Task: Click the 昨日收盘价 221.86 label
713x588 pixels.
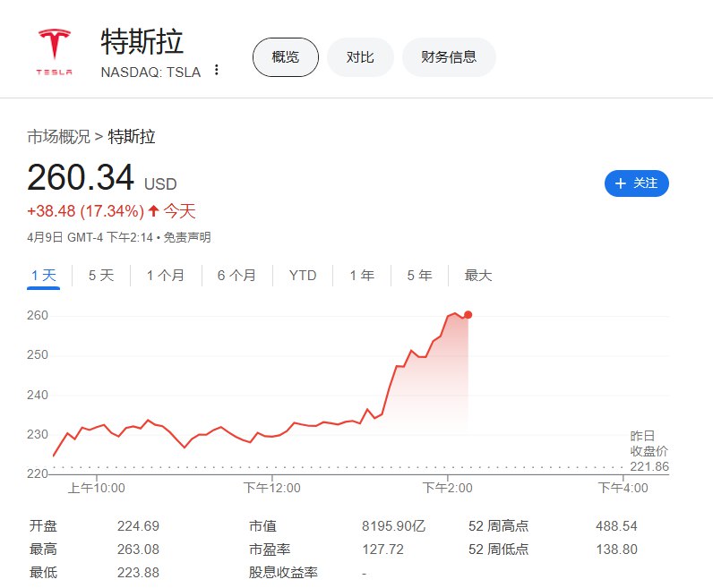Action: click(x=649, y=451)
